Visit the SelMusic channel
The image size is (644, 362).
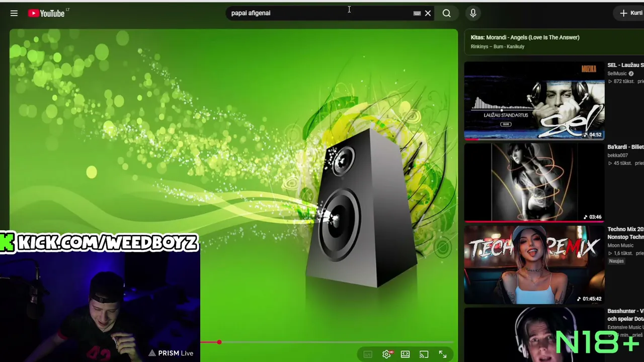click(x=617, y=73)
